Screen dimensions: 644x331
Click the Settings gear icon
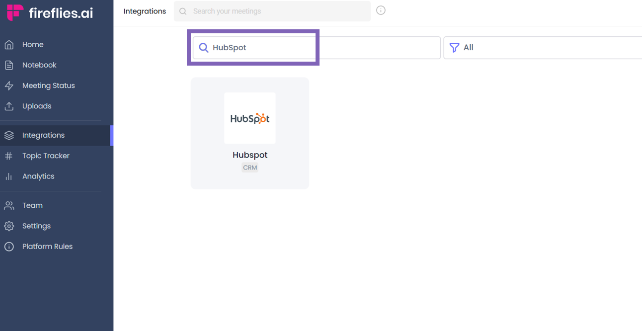pos(9,226)
